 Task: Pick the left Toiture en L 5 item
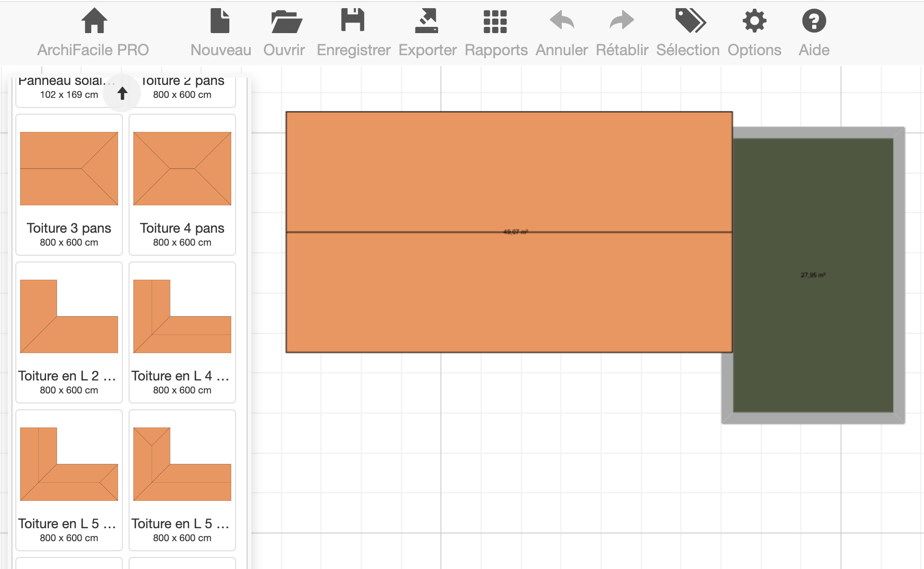pos(69,480)
